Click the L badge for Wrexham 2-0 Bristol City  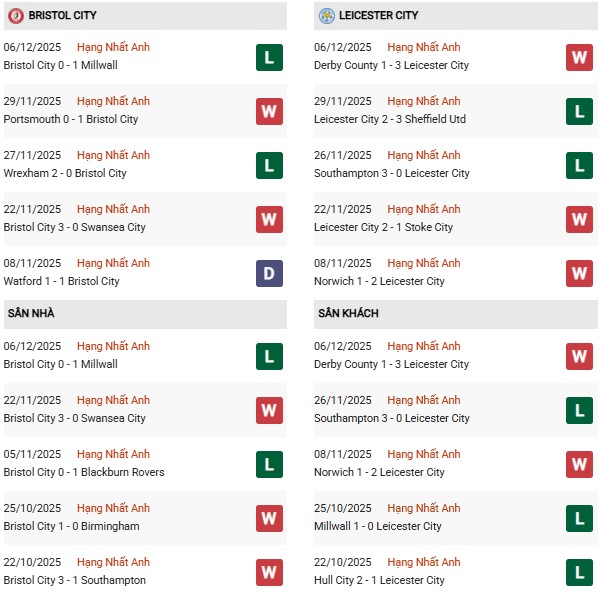pos(269,165)
